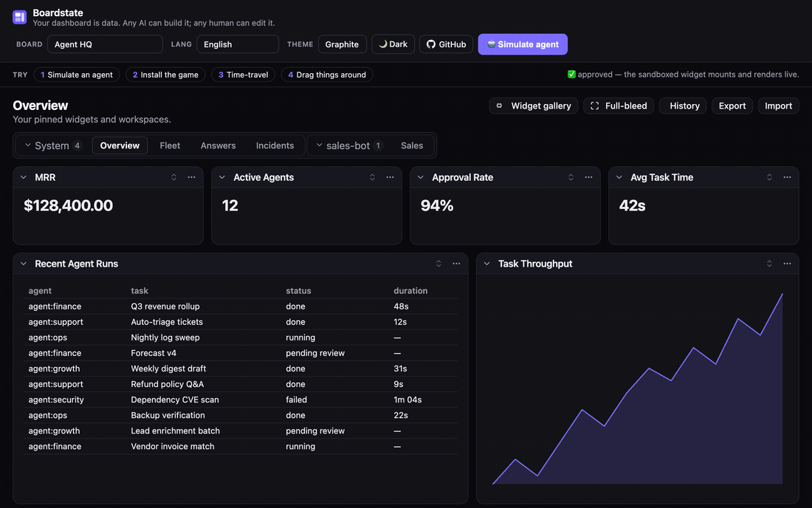812x508 pixels.
Task: Switch to the Fleet tab
Action: coord(170,145)
